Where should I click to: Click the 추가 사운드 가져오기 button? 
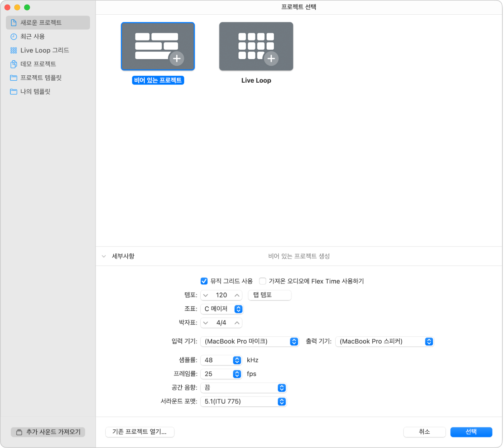pos(48,432)
